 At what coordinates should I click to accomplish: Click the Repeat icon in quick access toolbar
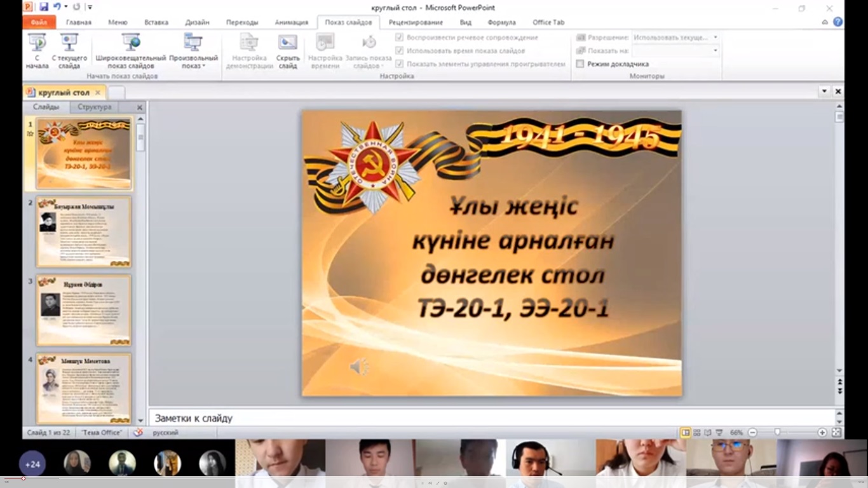[77, 7]
